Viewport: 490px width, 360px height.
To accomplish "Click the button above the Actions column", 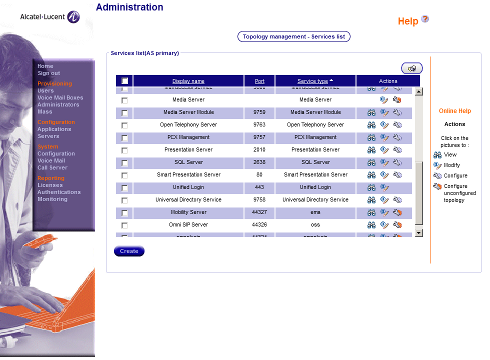I will tap(412, 68).
